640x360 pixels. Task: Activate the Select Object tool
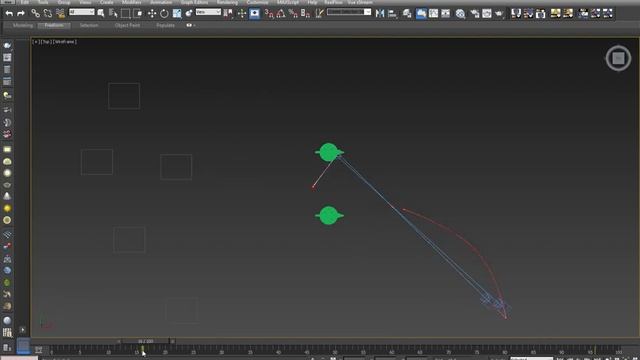pyautogui.click(x=100, y=13)
